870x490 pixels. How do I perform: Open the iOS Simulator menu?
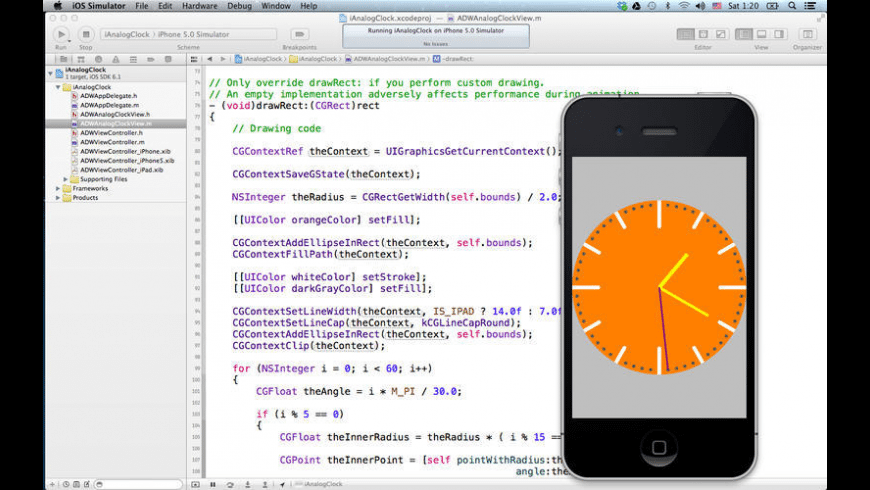click(x=99, y=6)
